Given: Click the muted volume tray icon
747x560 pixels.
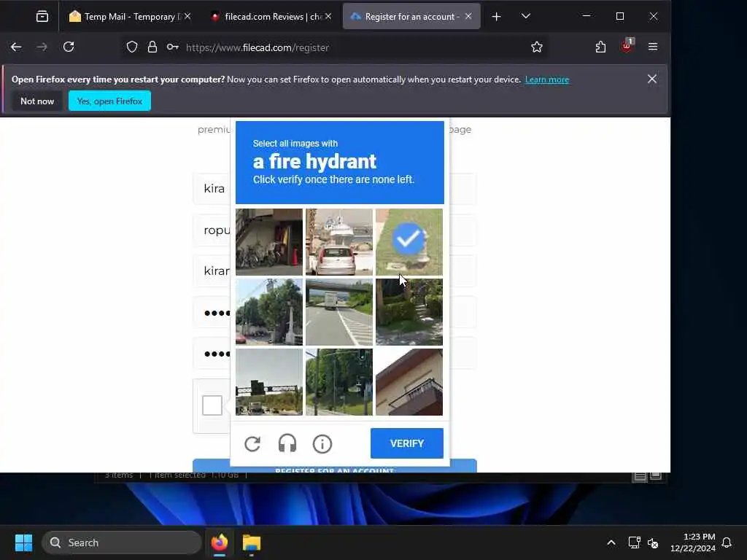Looking at the screenshot, I should (x=653, y=542).
